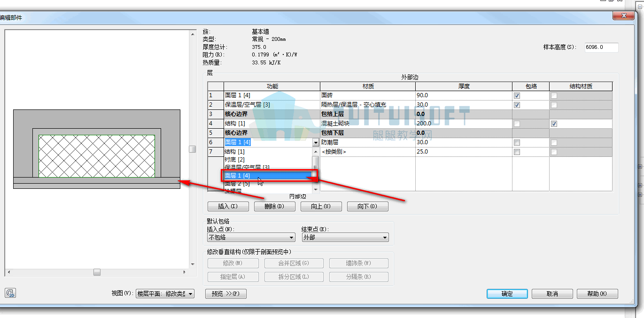Expand the 视图 dropdown showing 楼层平面
644x318 pixels.
tap(165, 294)
